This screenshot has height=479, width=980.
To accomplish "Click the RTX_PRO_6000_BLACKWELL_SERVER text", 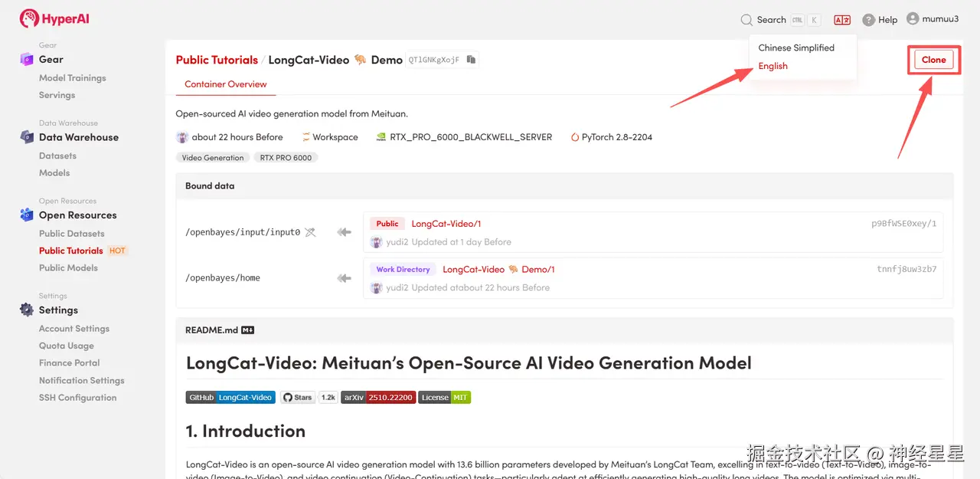I will point(471,137).
